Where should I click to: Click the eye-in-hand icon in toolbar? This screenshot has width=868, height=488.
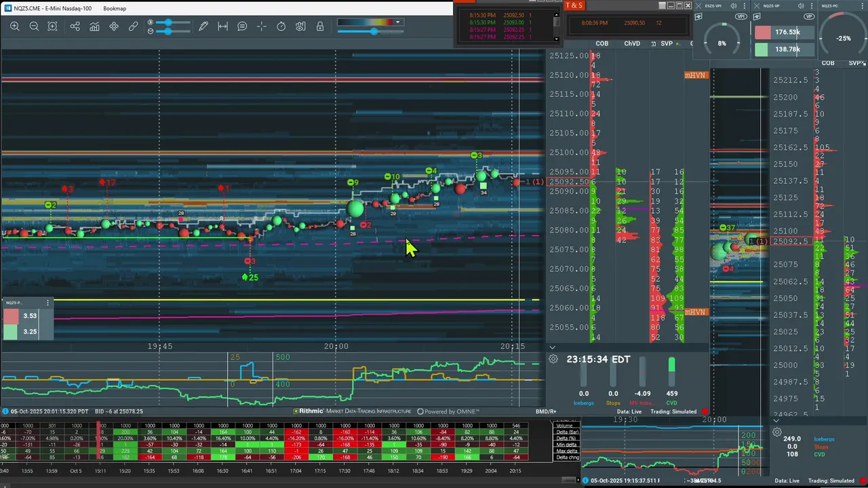point(300,26)
